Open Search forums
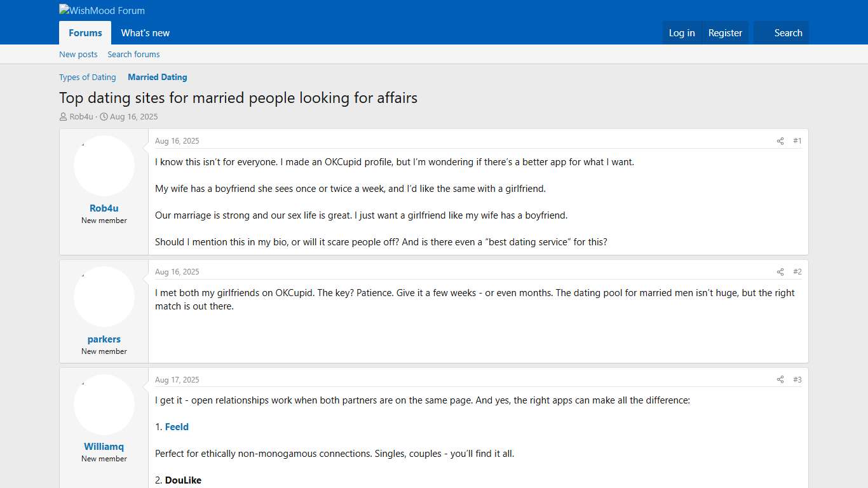The image size is (868, 488). pos(133,55)
